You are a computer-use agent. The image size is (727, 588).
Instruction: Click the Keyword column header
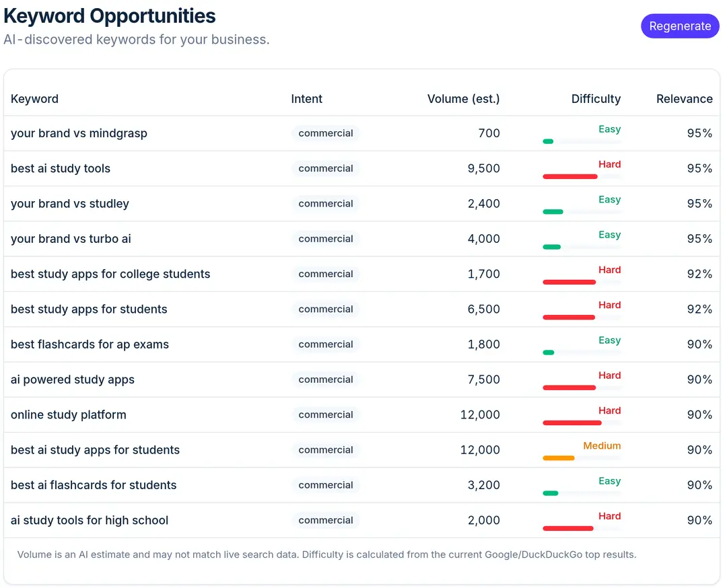click(x=34, y=99)
